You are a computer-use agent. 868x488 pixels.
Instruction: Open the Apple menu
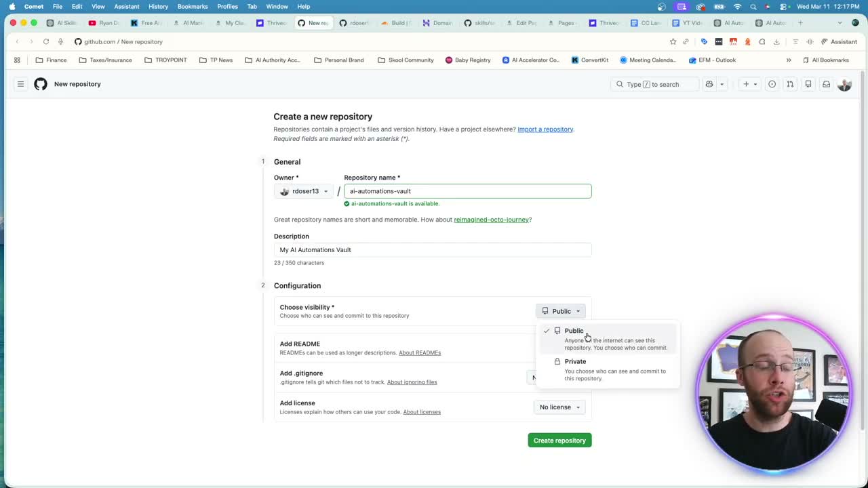(x=12, y=6)
